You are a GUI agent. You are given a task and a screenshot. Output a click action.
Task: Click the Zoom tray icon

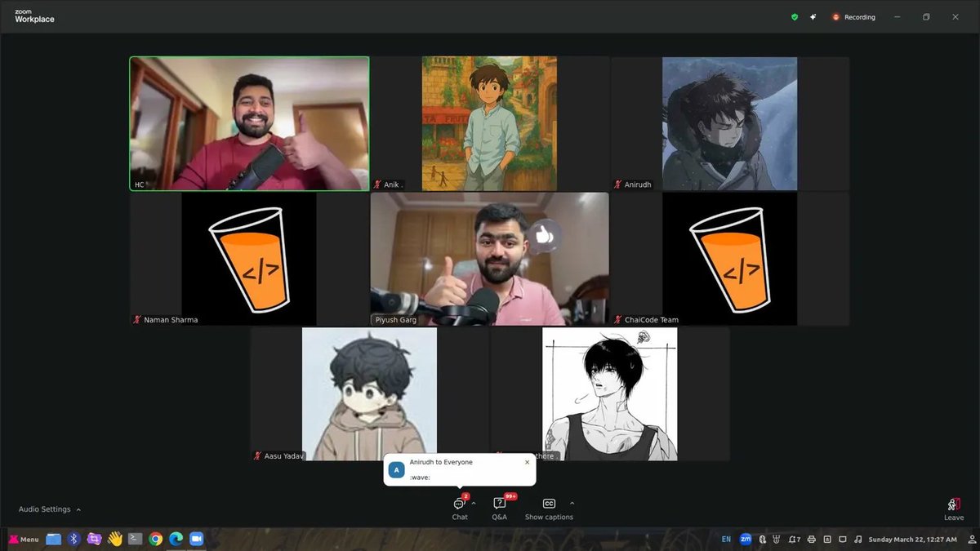pos(746,539)
